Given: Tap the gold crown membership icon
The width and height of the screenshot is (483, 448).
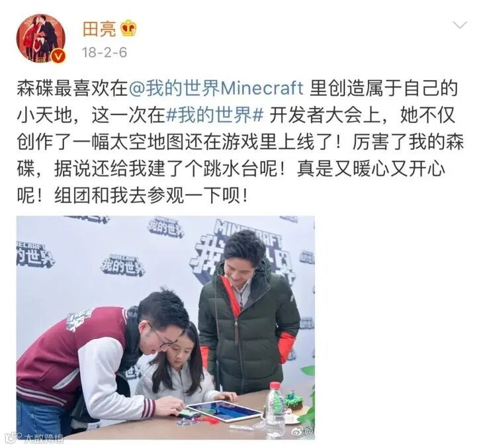Looking at the screenshot, I should point(128,28).
